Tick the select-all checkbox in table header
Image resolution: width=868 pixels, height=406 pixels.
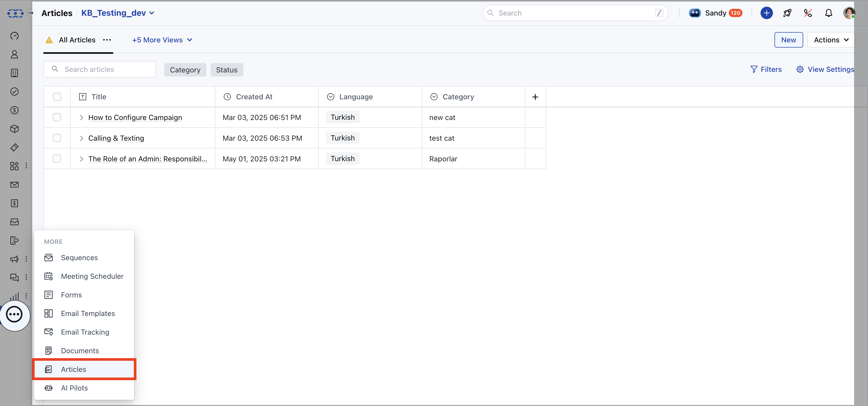(57, 97)
